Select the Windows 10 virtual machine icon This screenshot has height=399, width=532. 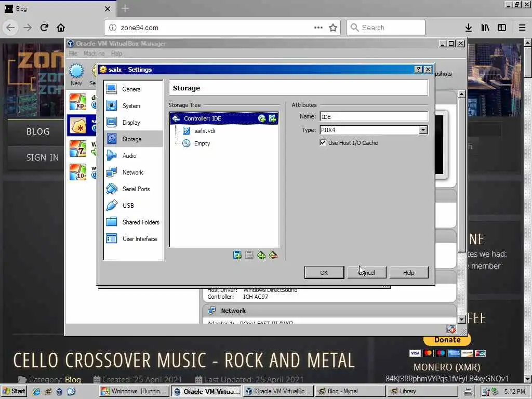[x=78, y=171]
